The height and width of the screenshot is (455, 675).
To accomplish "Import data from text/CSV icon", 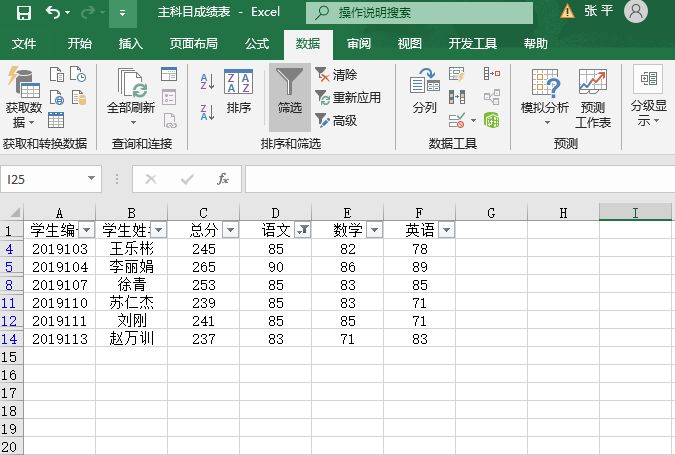I will click(x=57, y=74).
